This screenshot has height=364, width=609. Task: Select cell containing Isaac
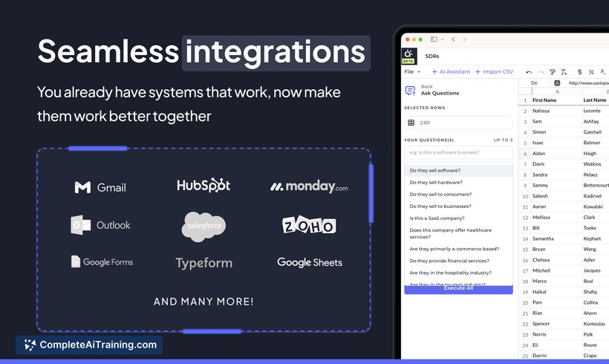(557, 143)
